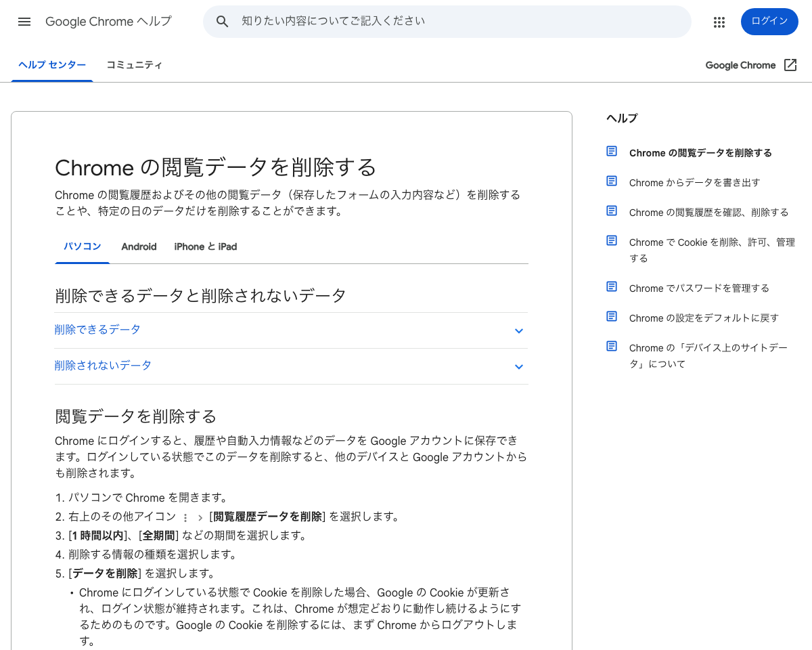Click article icon for デバイス上のサイトデータ
The width and height of the screenshot is (812, 650).
tap(612, 346)
